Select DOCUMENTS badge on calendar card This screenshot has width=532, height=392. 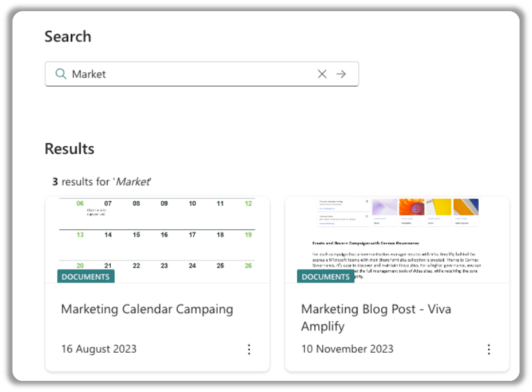click(86, 277)
